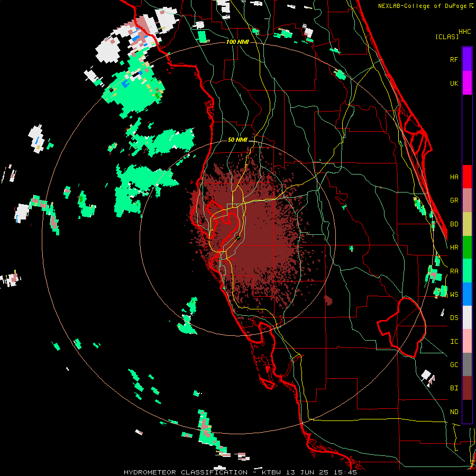
Task: Click the 'HHC' product label
Action: click(464, 32)
